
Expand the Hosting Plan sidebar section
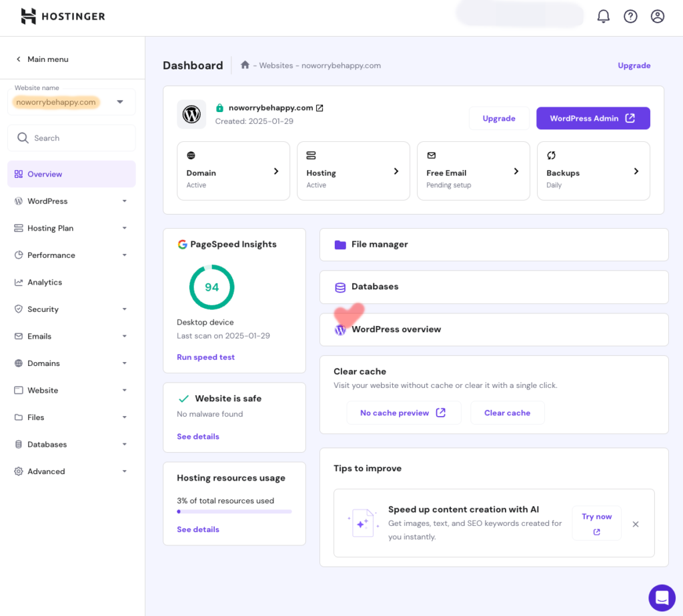pos(125,228)
